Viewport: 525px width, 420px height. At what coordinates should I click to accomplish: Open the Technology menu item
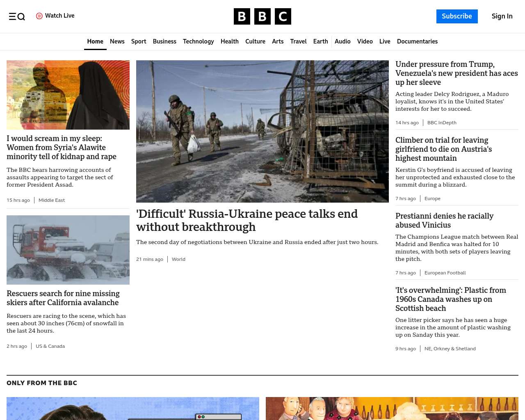[x=198, y=41]
